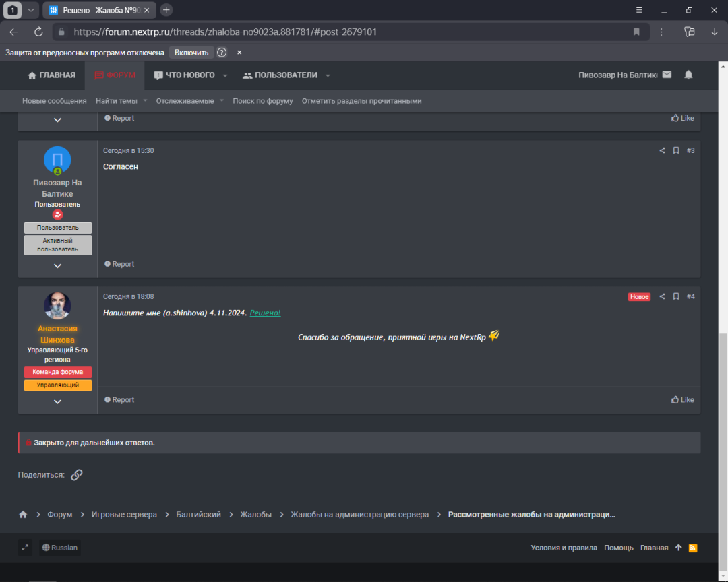The width and height of the screenshot is (728, 582).
Task: Expand user details under Анастасия Шинхова
Action: 57,401
